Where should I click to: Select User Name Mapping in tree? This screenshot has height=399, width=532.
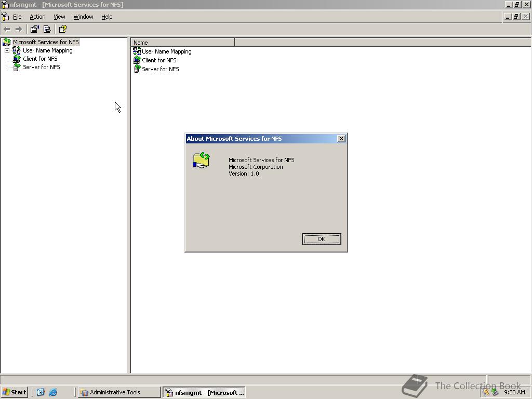[47, 50]
